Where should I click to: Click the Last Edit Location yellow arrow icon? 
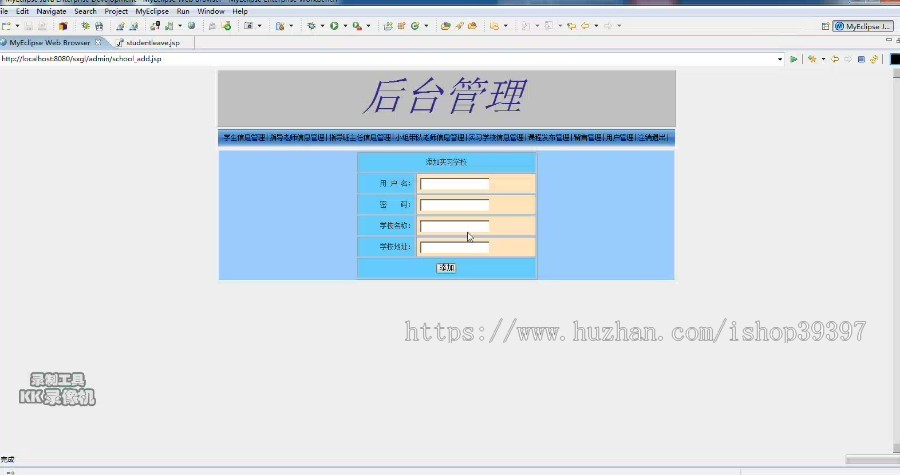point(571,26)
